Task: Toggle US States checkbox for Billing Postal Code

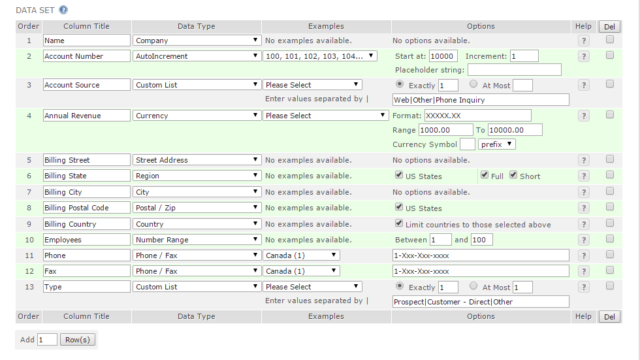Action: click(399, 207)
